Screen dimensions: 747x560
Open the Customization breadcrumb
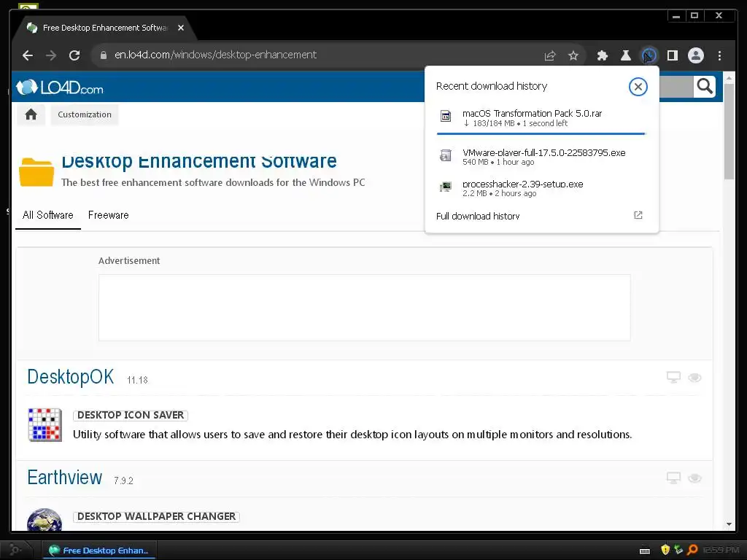[x=85, y=114]
